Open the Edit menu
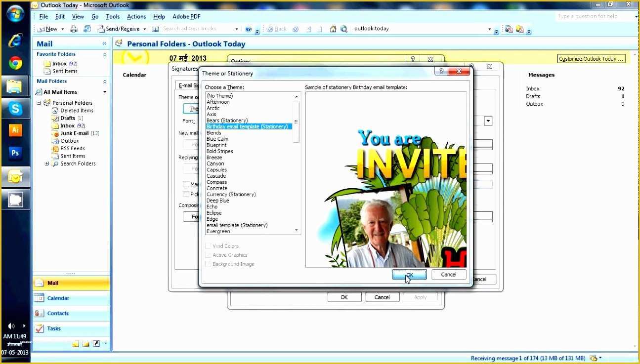 tap(60, 17)
